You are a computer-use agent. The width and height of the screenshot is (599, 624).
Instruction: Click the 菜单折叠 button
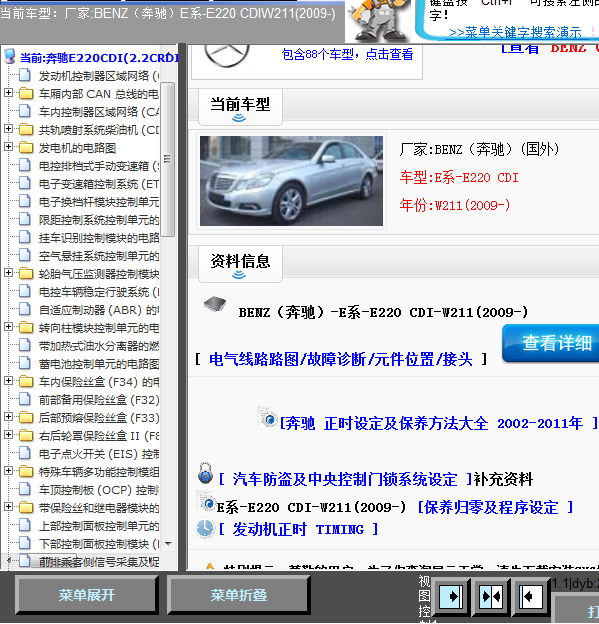238,595
